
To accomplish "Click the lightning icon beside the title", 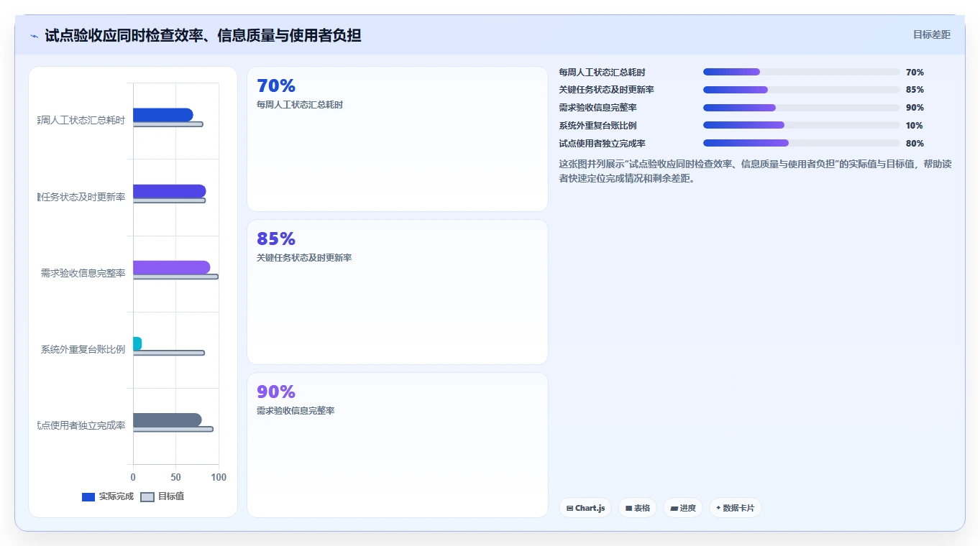I will (34, 36).
